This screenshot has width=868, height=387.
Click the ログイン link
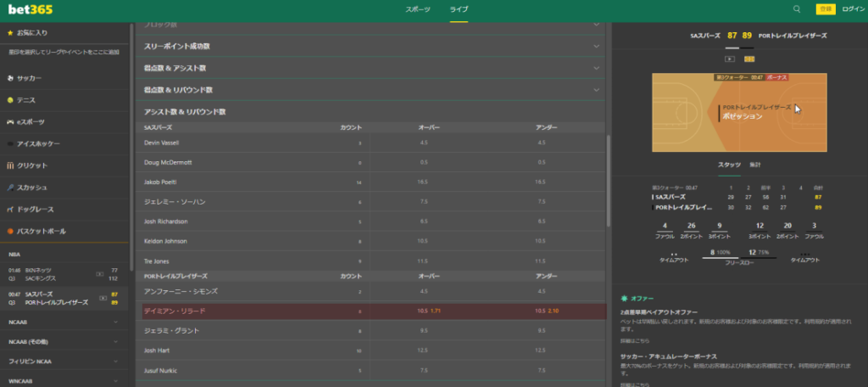(853, 8)
